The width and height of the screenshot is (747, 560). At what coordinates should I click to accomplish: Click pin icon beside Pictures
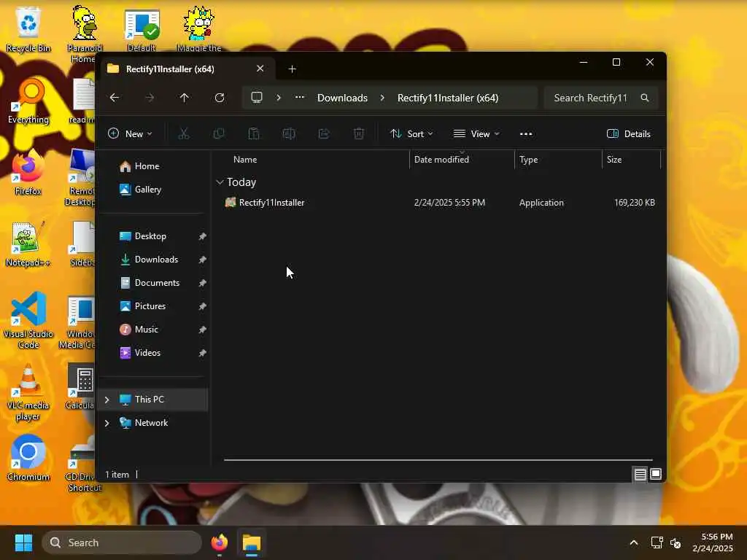pos(203,306)
